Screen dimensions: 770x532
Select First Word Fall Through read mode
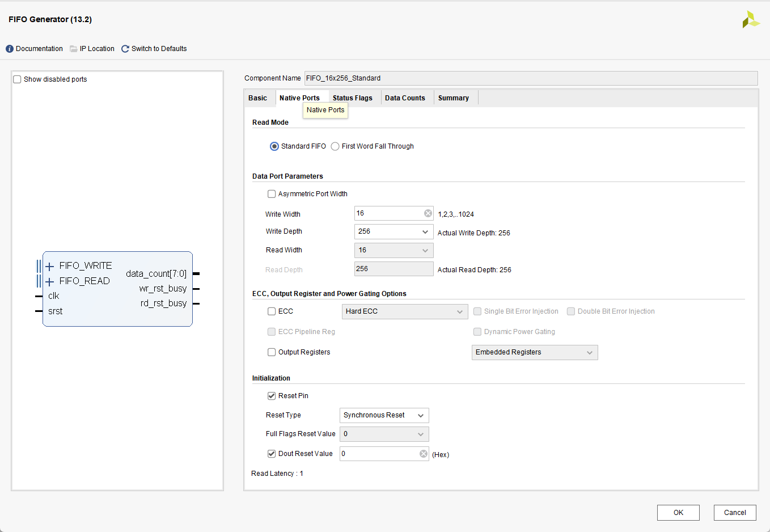(335, 146)
